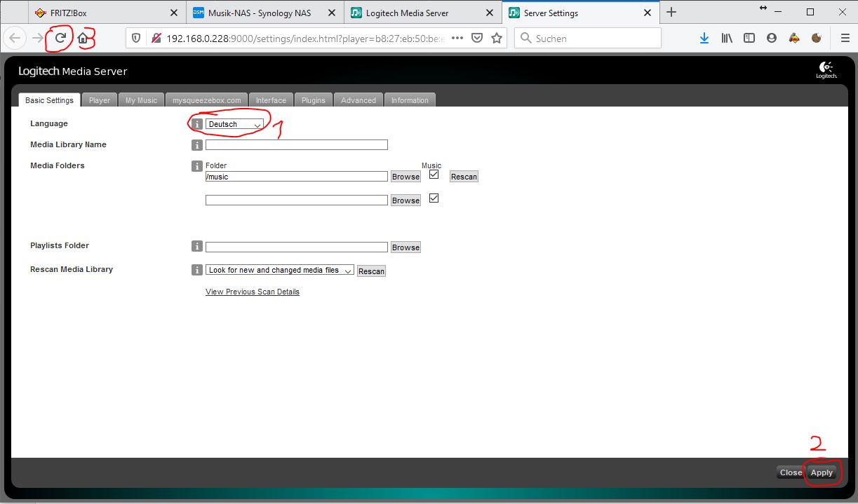Click the info icon beside Media Library Name
This screenshot has height=504, width=858.
coord(197,145)
